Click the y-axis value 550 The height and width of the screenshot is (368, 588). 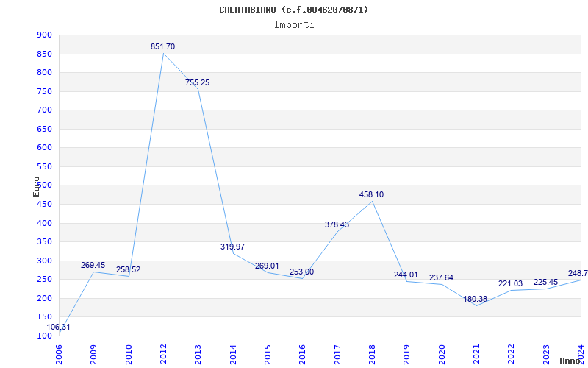(44, 167)
